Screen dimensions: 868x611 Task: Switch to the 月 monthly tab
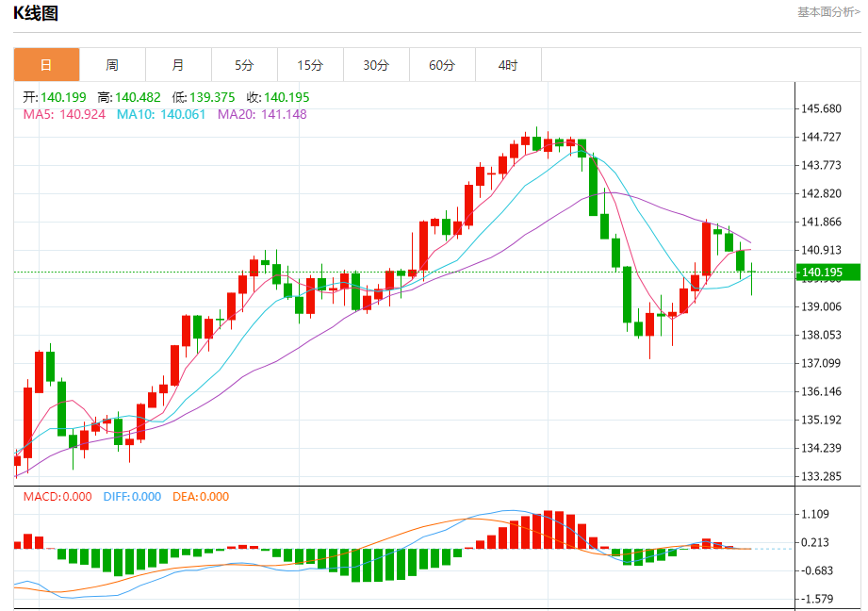point(178,65)
